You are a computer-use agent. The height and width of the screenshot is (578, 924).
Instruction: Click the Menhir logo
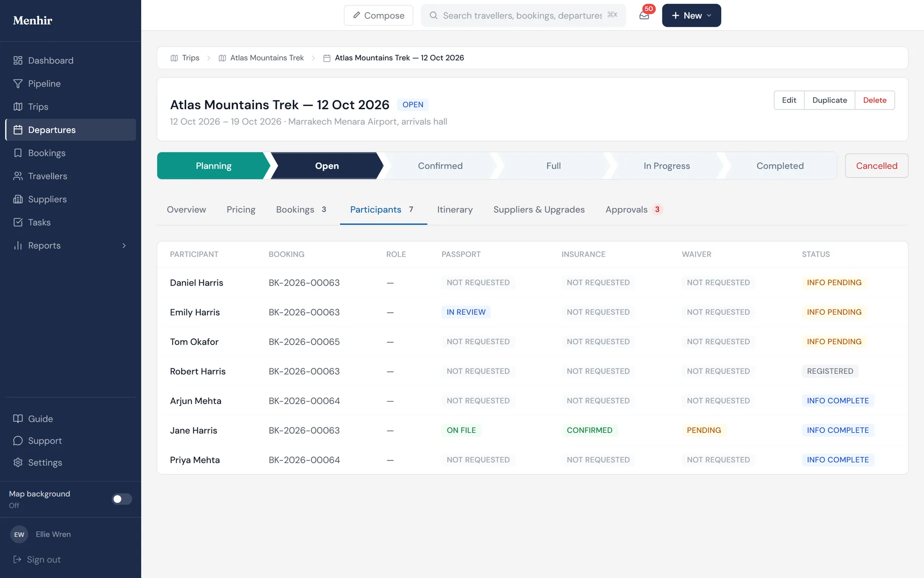[33, 21]
